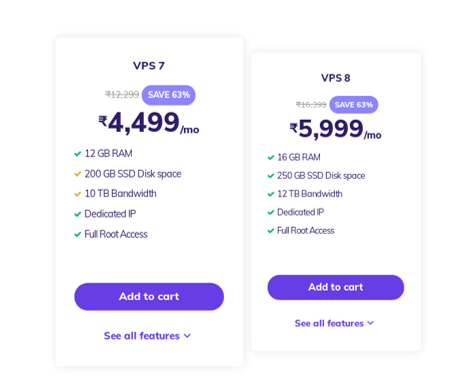Click the chevron arrow below VPS 8 cart button

coord(371,323)
